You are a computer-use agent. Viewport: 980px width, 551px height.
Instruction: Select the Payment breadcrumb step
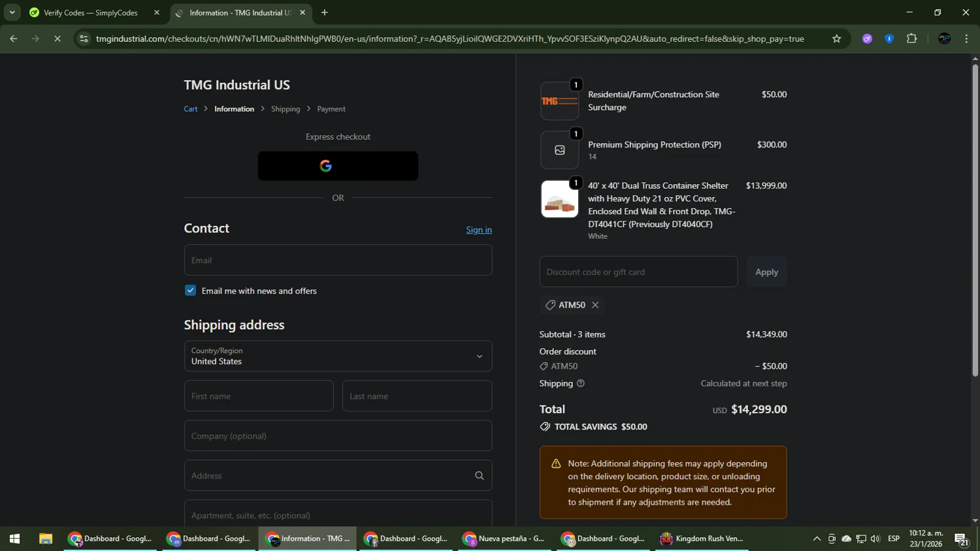[331, 109]
